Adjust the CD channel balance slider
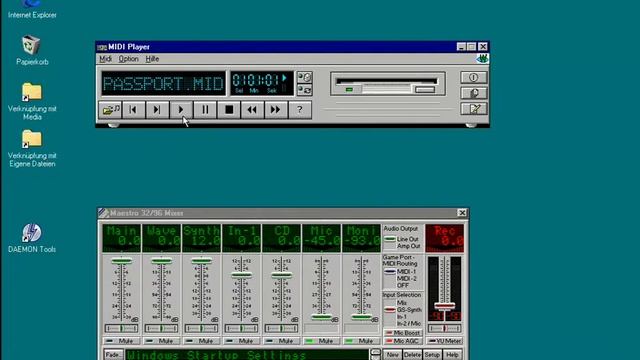Viewport: 640px width, 360px height. click(x=282, y=328)
